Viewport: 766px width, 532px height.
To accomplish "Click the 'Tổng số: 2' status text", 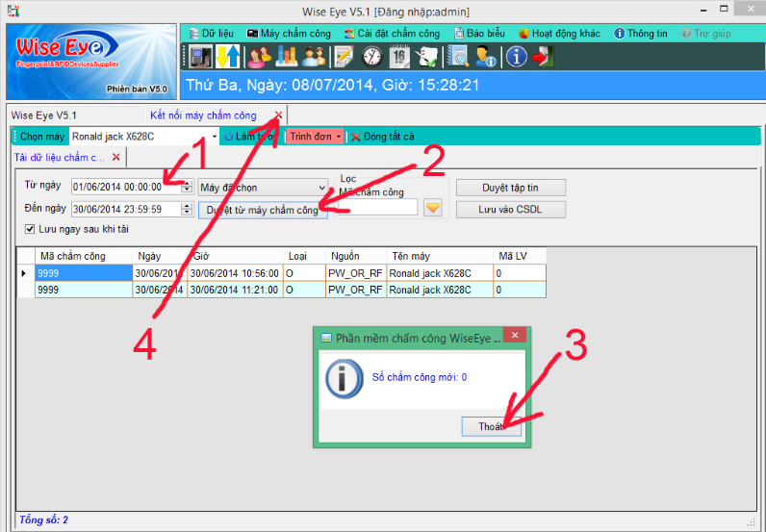I will pyautogui.click(x=43, y=519).
